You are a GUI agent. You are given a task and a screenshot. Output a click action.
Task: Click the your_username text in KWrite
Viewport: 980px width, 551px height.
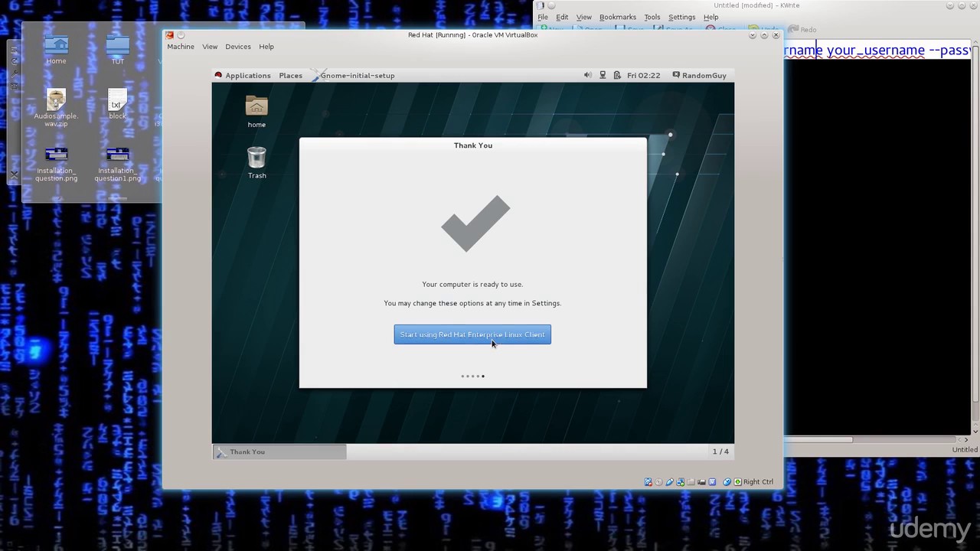tap(875, 51)
